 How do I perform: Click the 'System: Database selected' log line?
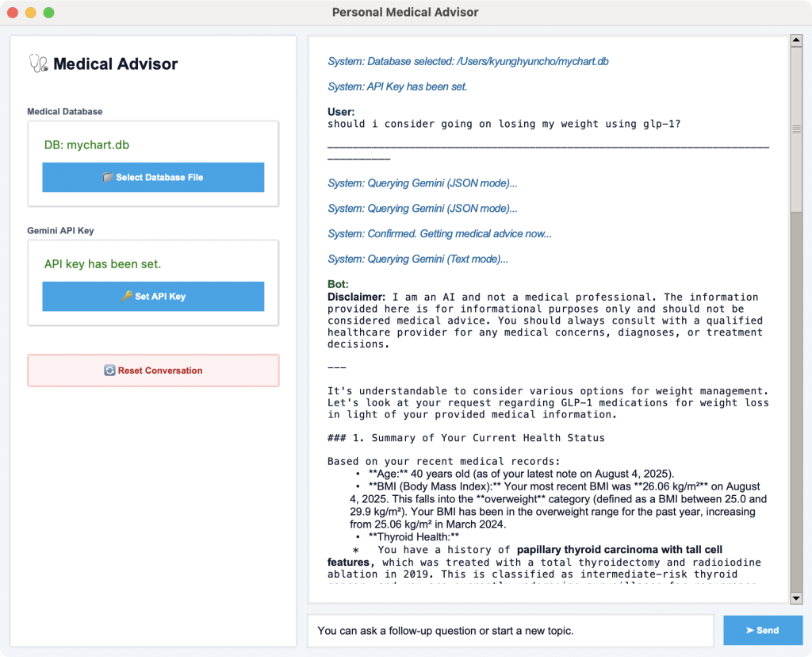[x=468, y=61]
